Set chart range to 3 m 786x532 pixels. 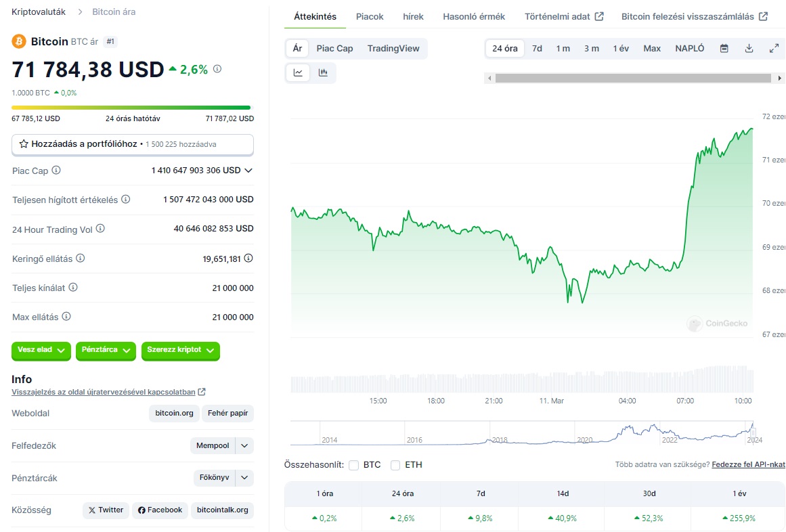click(592, 49)
